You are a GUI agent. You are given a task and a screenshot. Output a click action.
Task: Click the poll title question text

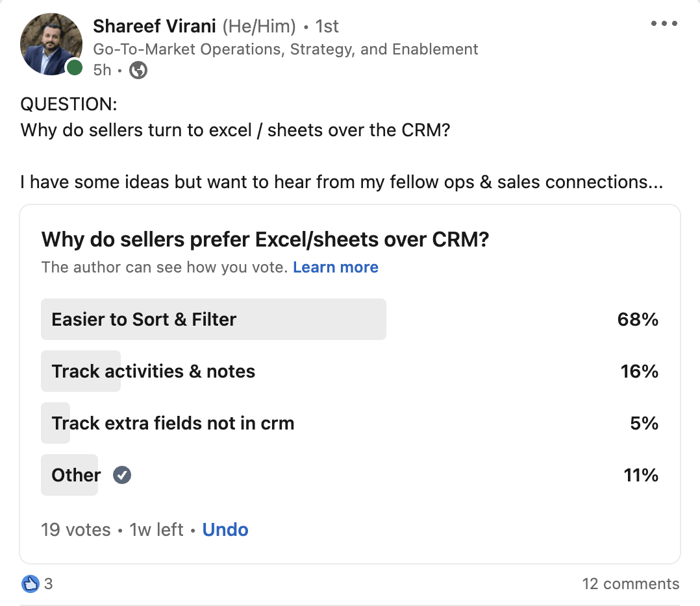[x=265, y=239]
